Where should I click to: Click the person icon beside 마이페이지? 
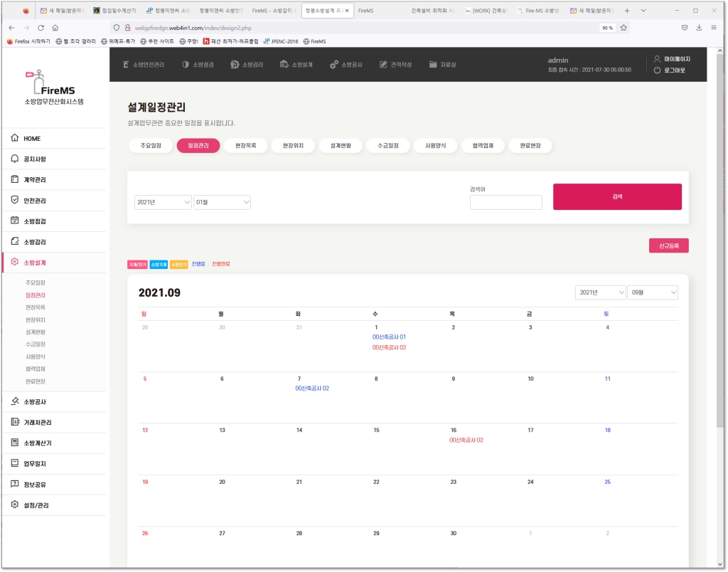point(657,59)
